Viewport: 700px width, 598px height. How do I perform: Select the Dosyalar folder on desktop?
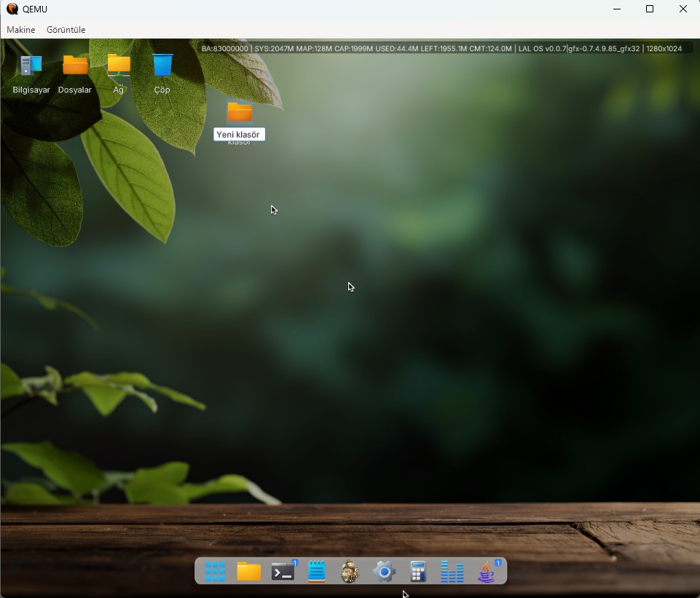point(74,74)
